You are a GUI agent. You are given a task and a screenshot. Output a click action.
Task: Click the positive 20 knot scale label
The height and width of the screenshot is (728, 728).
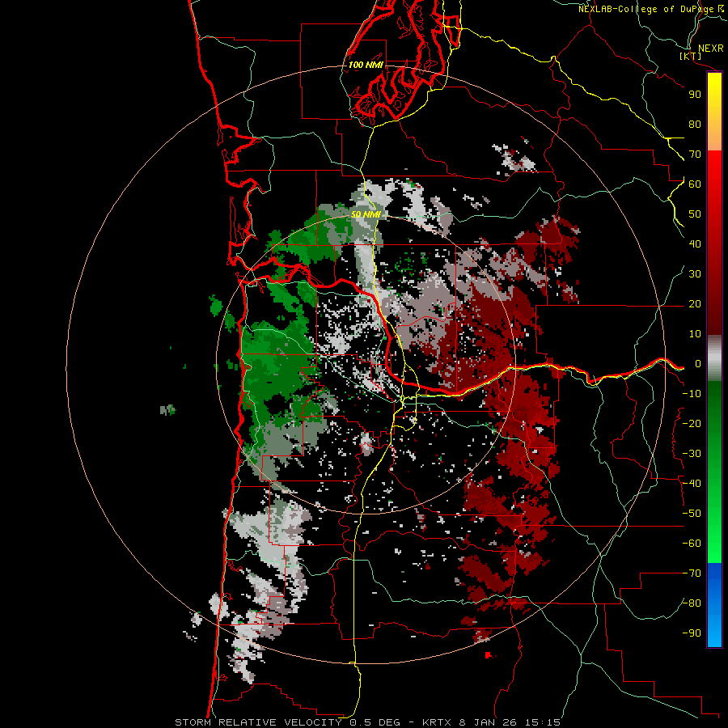(695, 303)
